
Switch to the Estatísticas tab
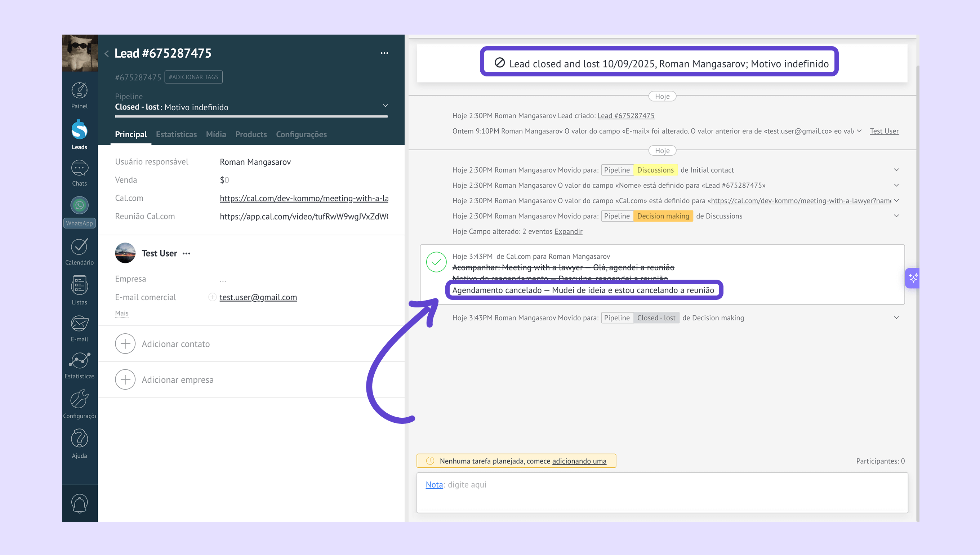pos(176,134)
